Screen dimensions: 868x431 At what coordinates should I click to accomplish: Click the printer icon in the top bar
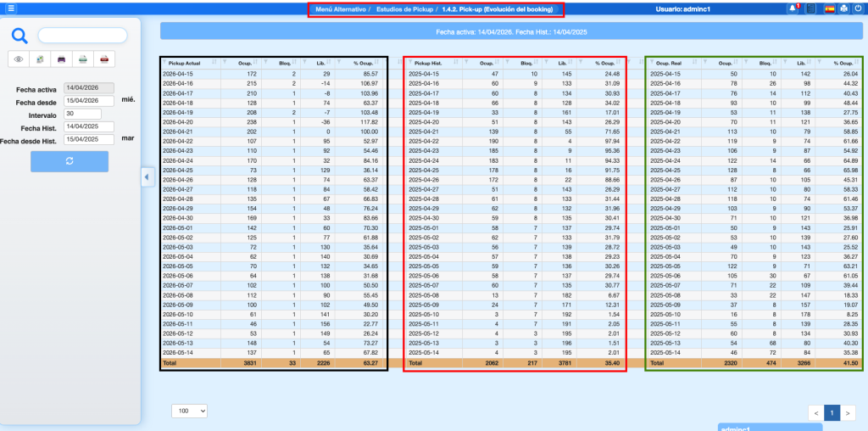point(844,9)
